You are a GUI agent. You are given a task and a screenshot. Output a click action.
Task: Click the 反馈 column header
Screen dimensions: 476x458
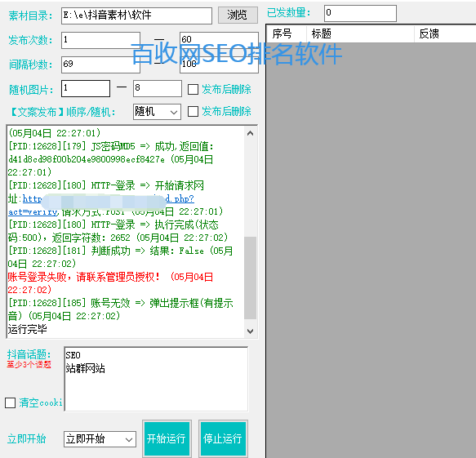click(445, 33)
